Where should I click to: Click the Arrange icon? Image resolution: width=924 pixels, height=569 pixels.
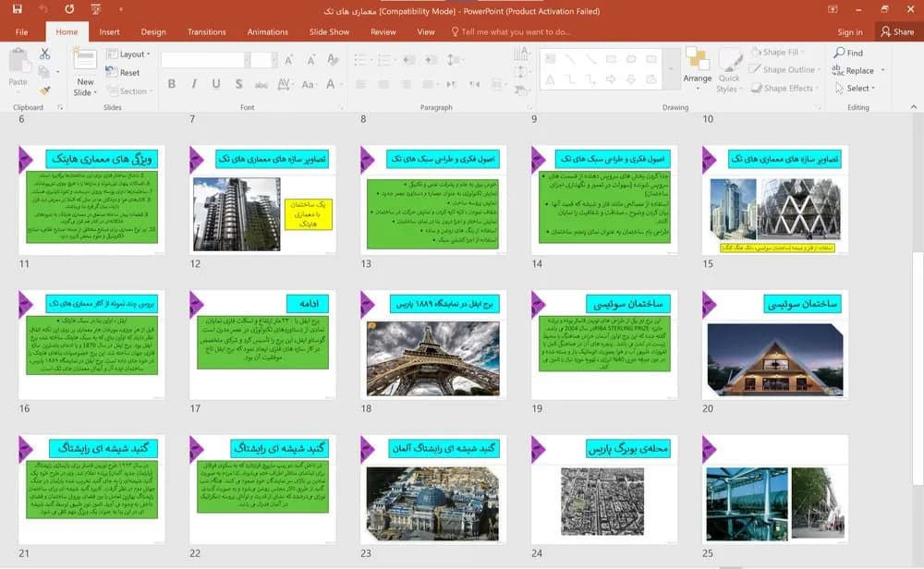coord(697,61)
